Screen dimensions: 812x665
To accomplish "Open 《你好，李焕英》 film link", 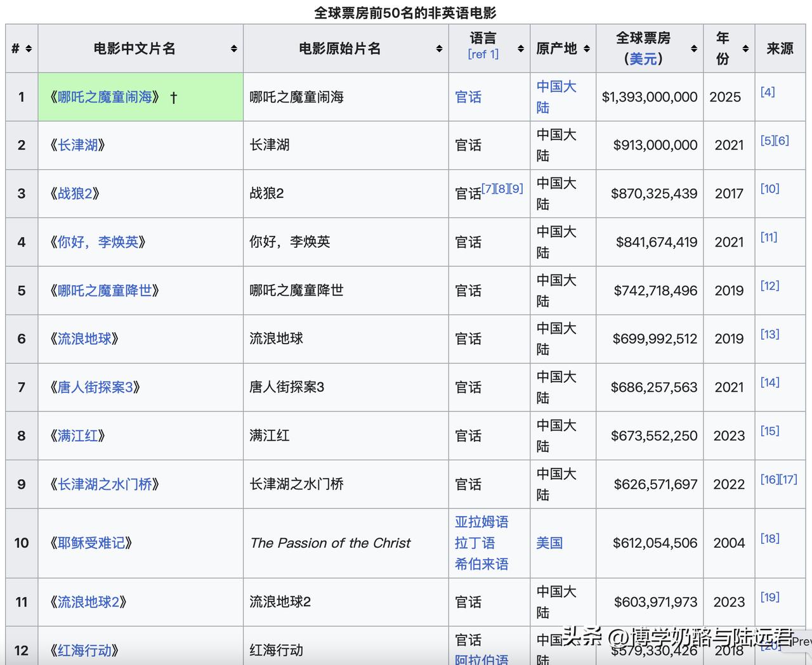I will click(98, 242).
